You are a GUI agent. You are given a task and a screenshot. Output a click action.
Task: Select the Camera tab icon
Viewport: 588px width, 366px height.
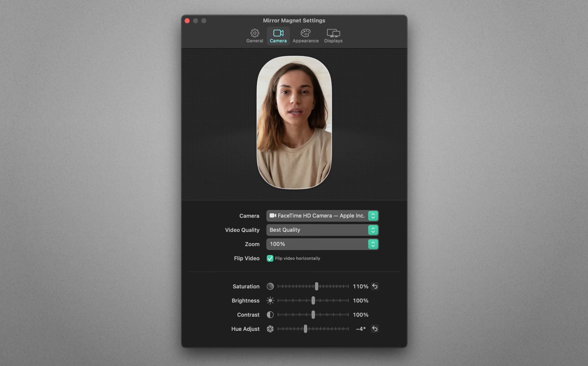tap(278, 33)
